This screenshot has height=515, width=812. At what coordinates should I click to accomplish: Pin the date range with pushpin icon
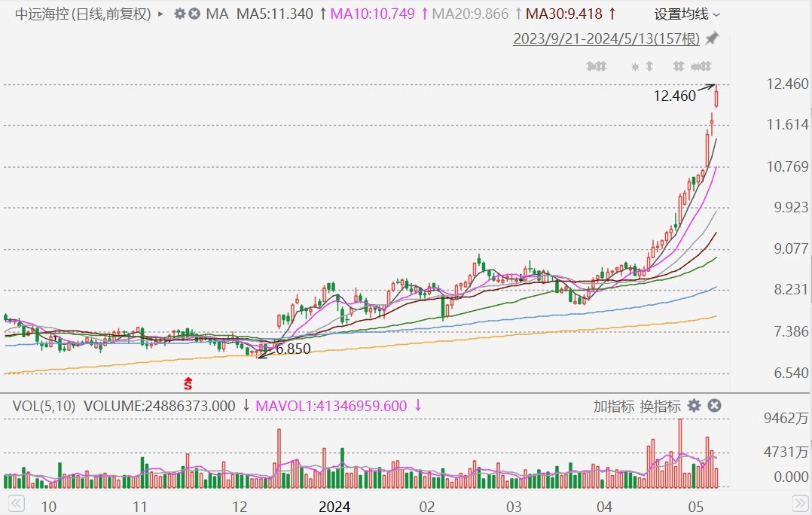coord(712,38)
